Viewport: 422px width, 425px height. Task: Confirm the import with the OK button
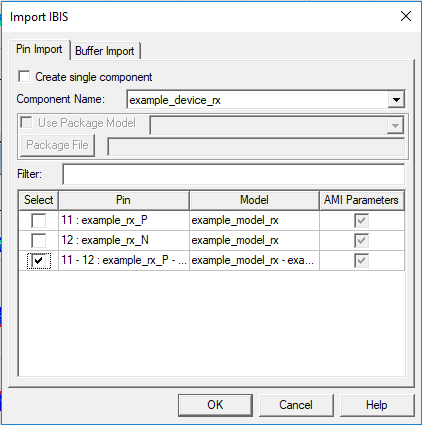(215, 405)
